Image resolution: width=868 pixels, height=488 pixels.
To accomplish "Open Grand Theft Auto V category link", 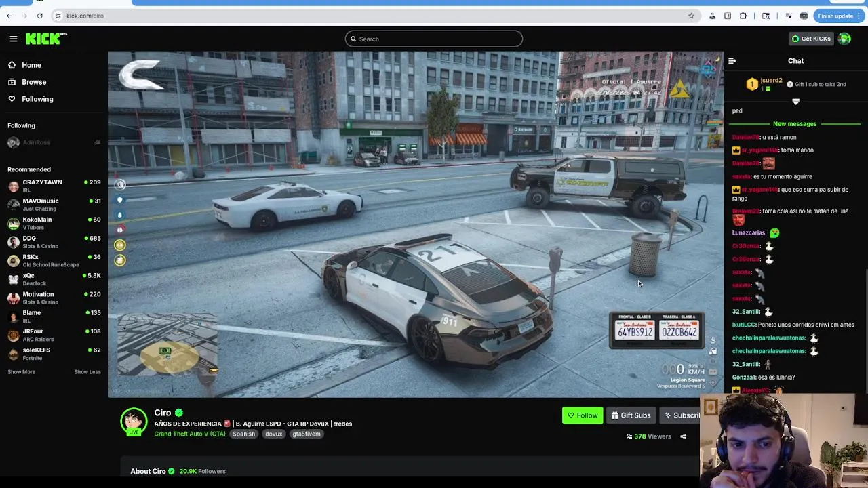I will pos(190,434).
